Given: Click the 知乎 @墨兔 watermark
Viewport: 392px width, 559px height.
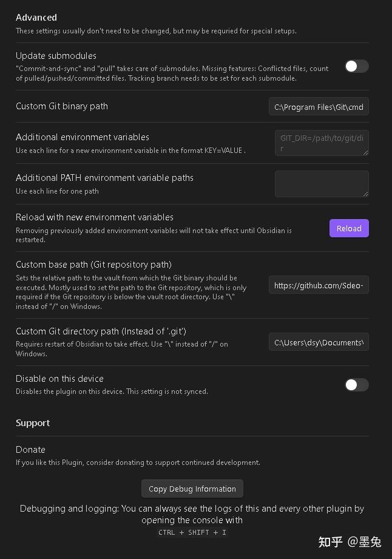Looking at the screenshot, I should (x=350, y=542).
